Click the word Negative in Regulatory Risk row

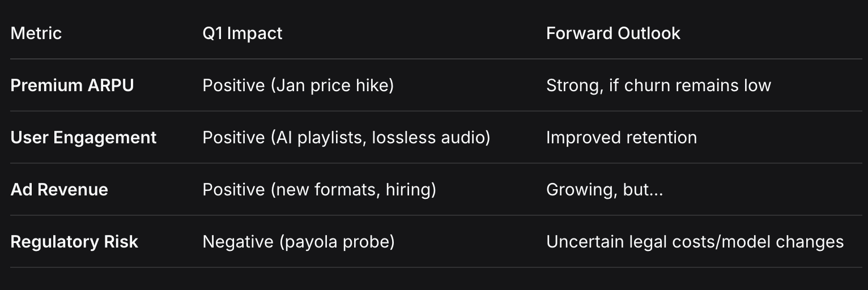point(238,242)
